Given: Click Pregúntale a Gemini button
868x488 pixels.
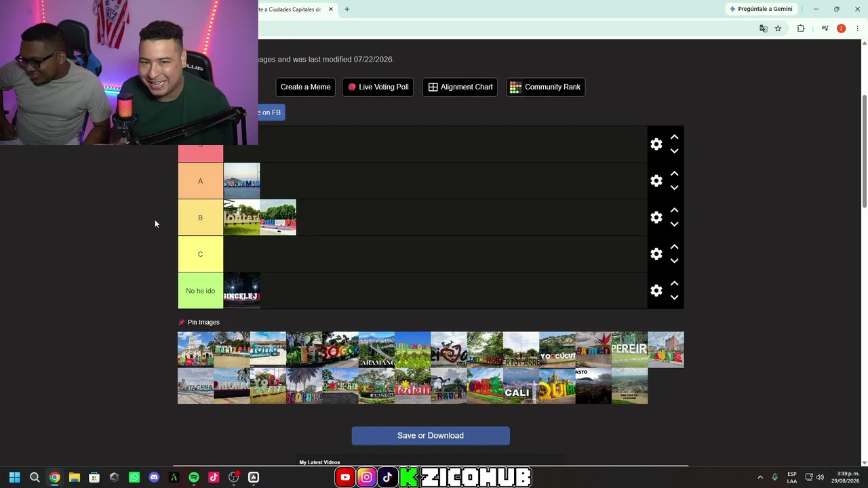Looking at the screenshot, I should (x=761, y=9).
